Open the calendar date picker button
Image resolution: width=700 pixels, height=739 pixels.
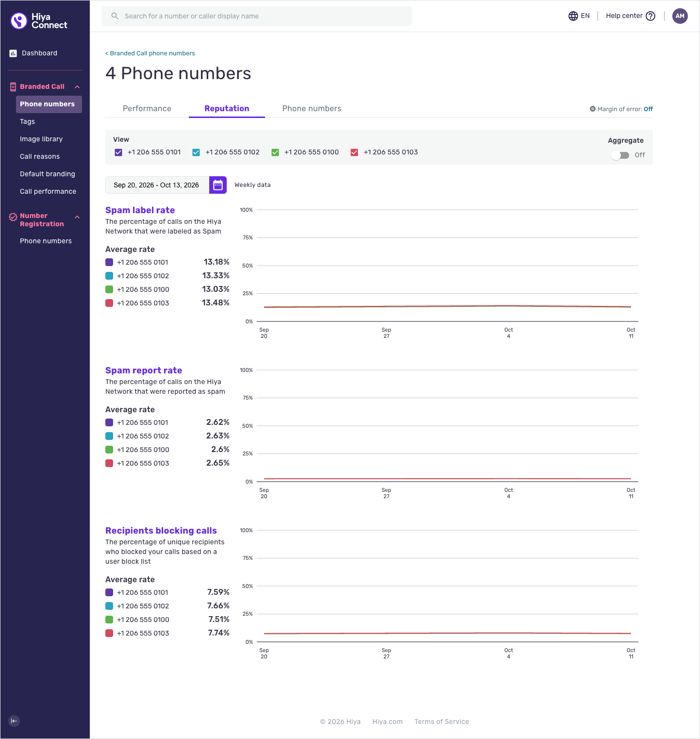218,185
